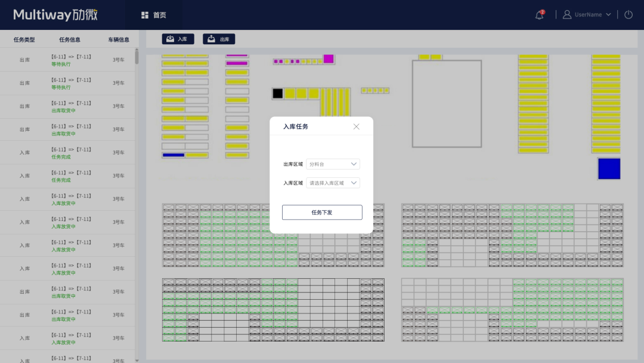Select the first 出库 等待执行 task row
The height and width of the screenshot is (363, 644).
point(69,60)
